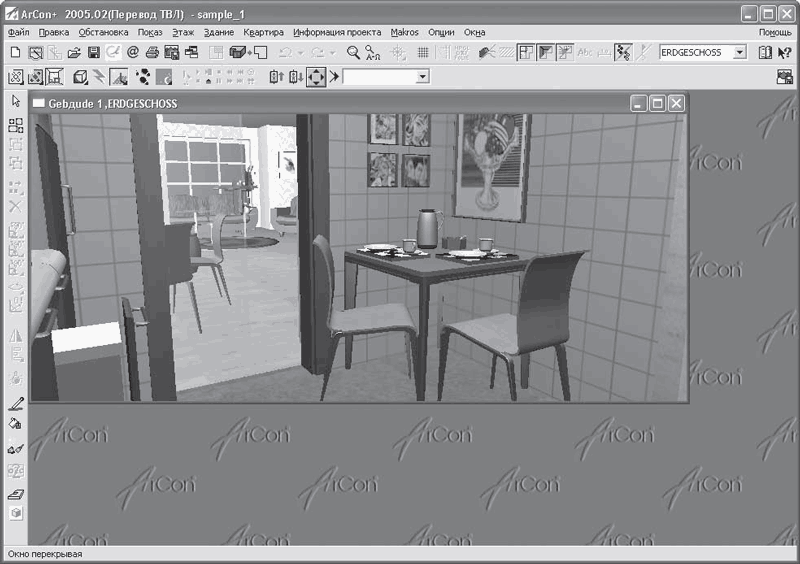Open a project with the folder icon
This screenshot has height=564, width=800.
click(74, 52)
